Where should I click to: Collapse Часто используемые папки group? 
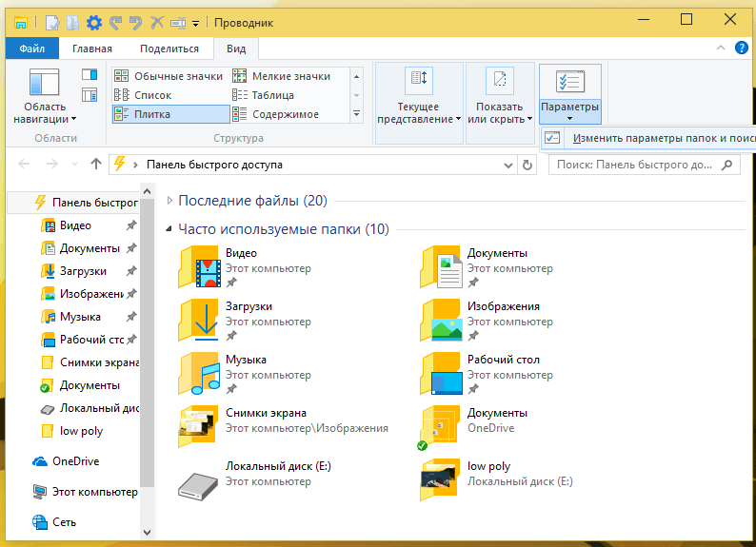169,229
